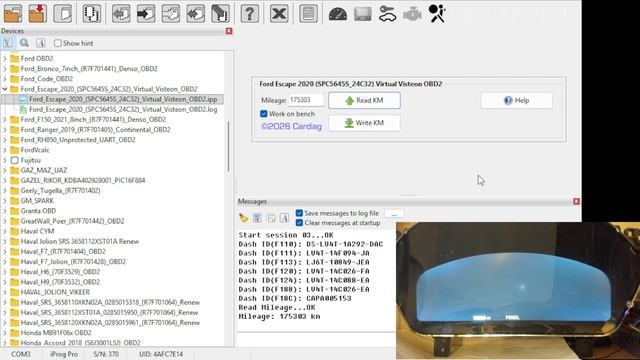Toggle the Work on bench checkbox
The width and height of the screenshot is (640, 360).
[264, 114]
